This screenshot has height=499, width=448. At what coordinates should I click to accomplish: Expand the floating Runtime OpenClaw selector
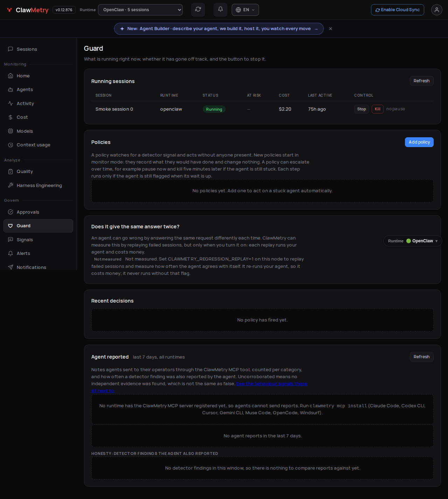click(413, 241)
